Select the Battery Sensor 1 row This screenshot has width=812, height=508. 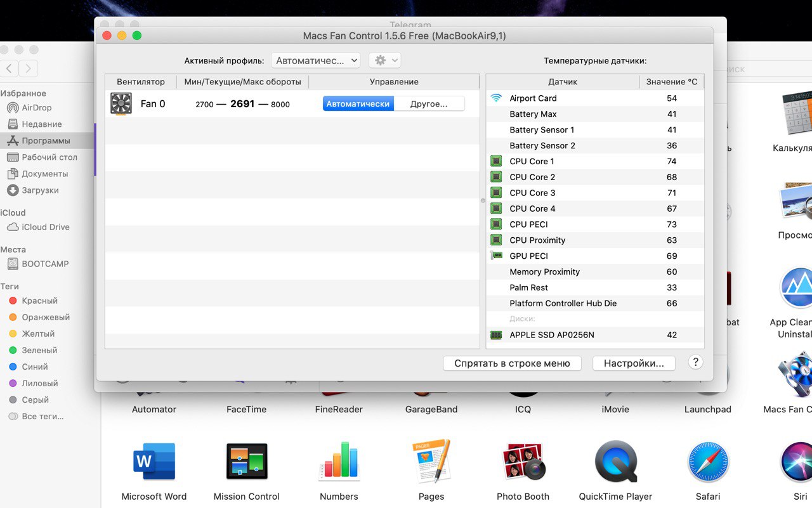595,130
